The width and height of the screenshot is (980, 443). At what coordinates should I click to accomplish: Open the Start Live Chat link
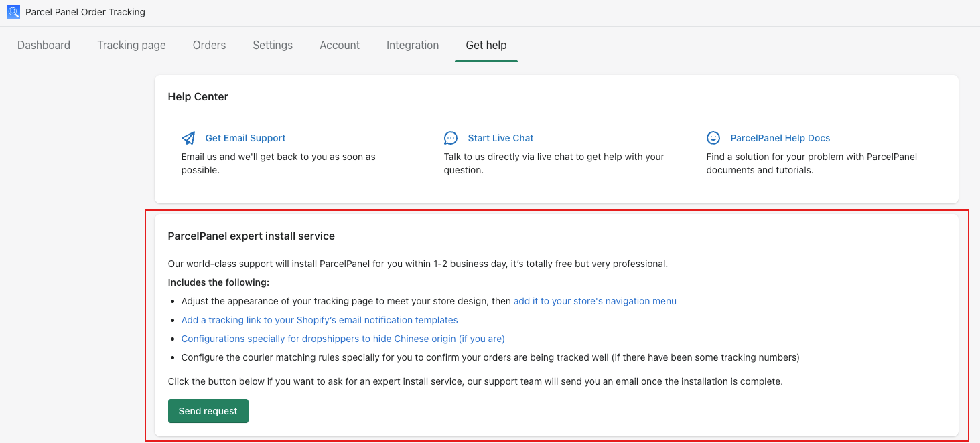coord(500,138)
